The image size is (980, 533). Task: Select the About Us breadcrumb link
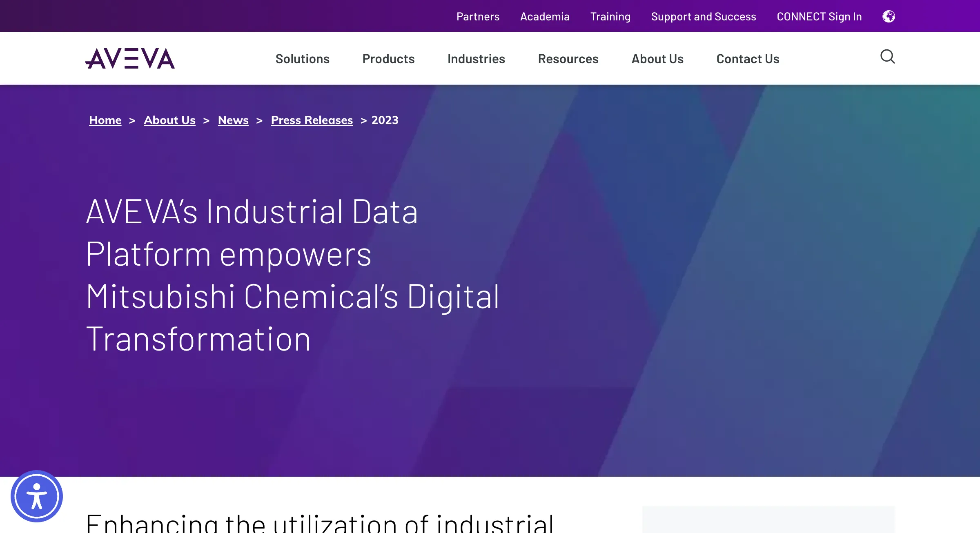tap(169, 120)
